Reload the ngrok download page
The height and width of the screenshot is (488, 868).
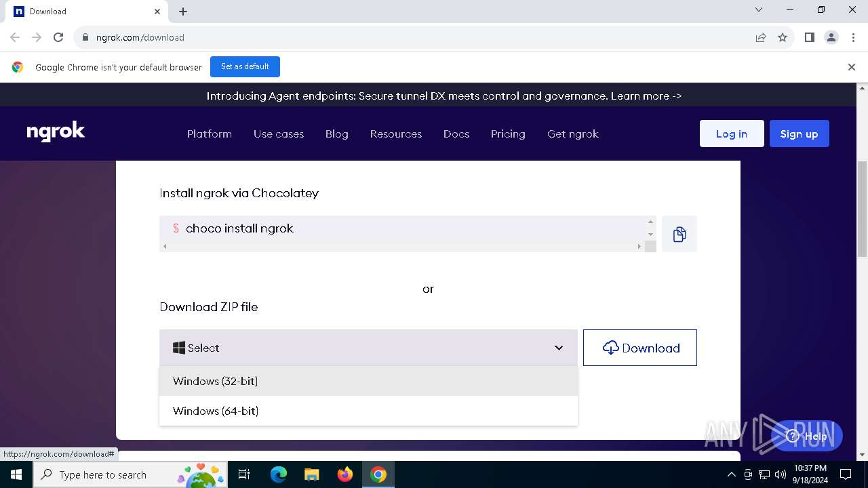coord(58,37)
